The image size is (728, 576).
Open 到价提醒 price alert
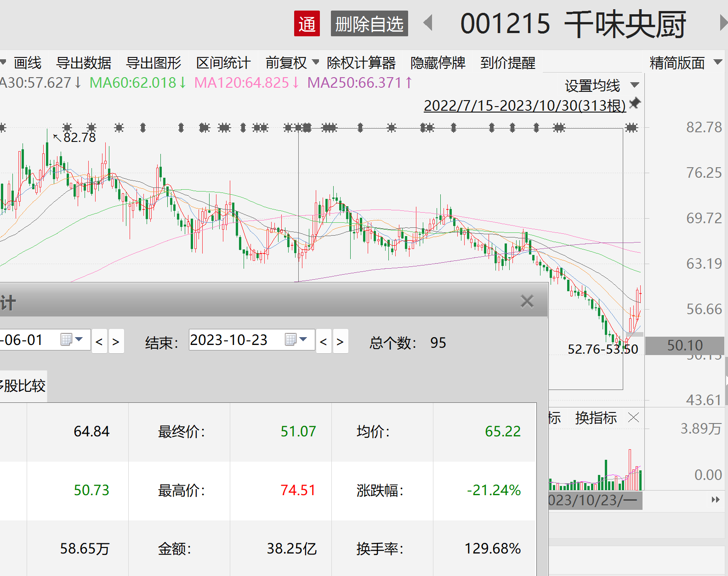508,63
